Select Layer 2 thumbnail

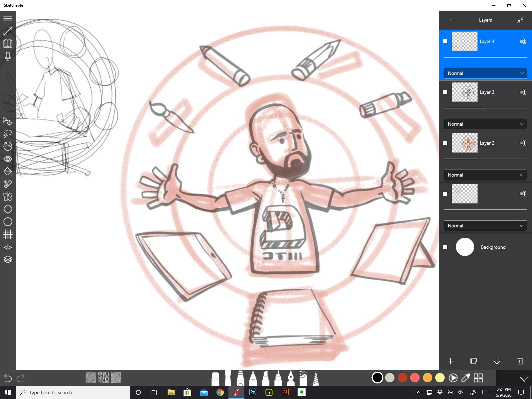pyautogui.click(x=465, y=143)
